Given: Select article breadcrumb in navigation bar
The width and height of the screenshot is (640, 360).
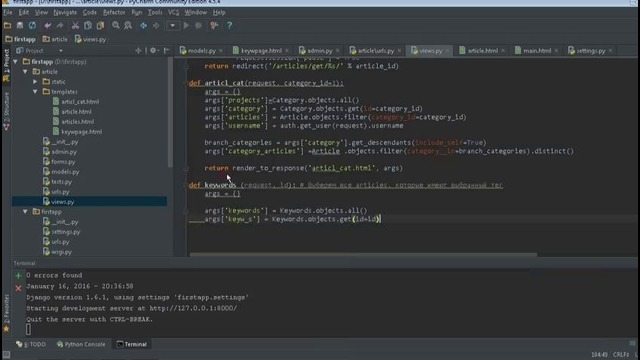Looking at the screenshot, I should point(55,40).
